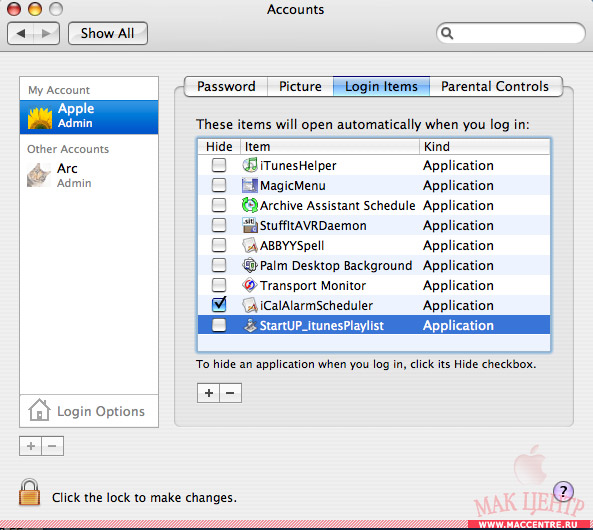Click the Transport Monitor icon
Image resolution: width=593 pixels, height=530 pixels.
pos(250,286)
